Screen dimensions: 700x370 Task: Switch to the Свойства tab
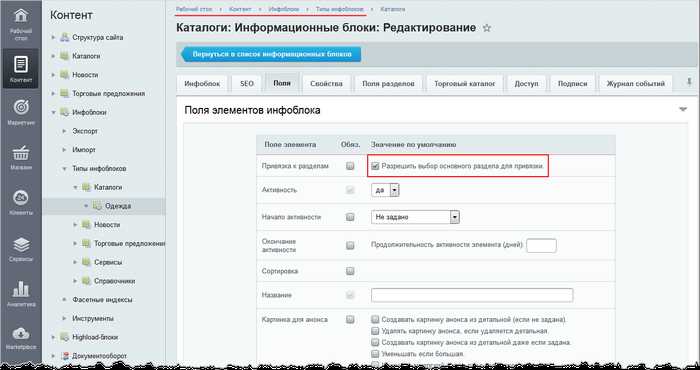pyautogui.click(x=326, y=84)
